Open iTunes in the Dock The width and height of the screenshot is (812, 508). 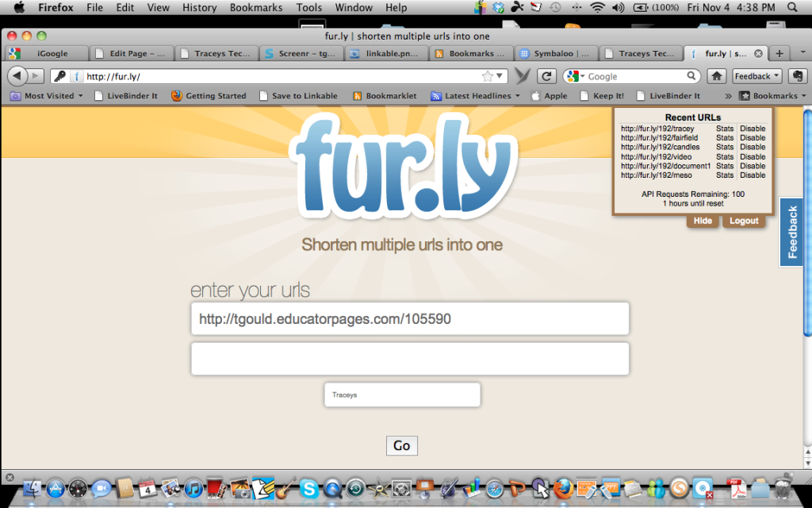[x=193, y=488]
